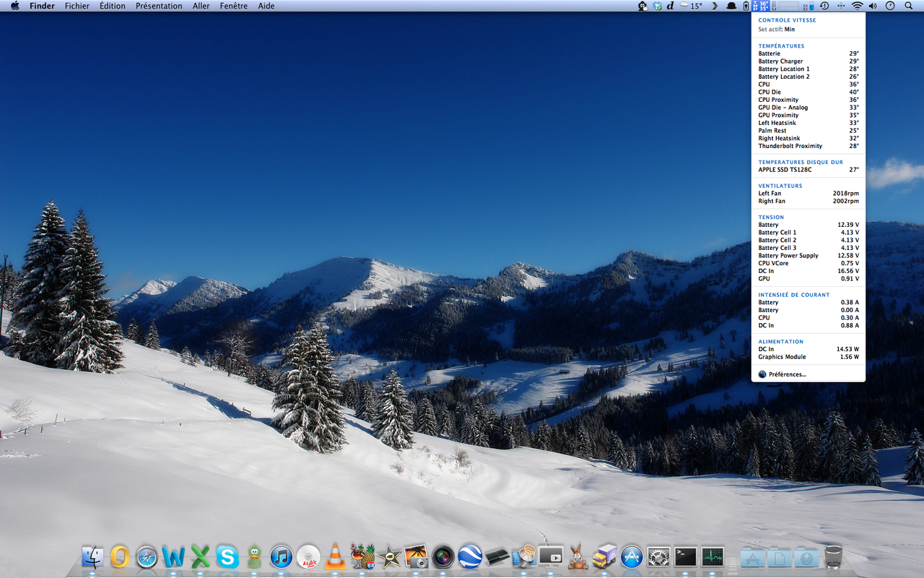
Task: Click the APPLE SSD TS128C row
Action: [808, 170]
